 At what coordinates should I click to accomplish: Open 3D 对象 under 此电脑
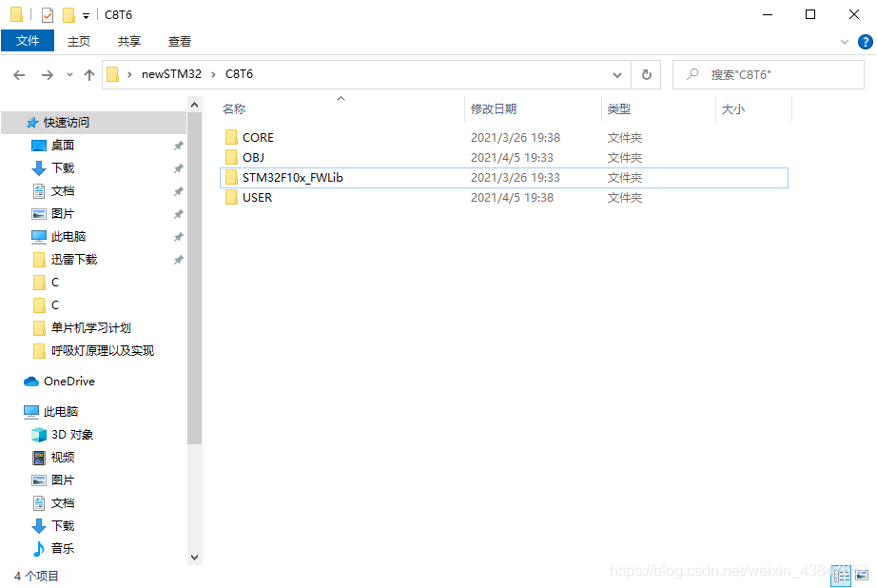72,435
